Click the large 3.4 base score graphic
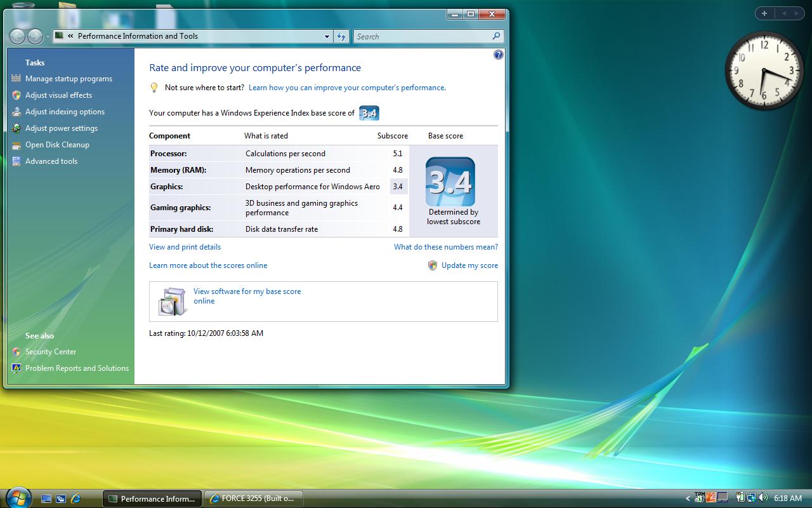Viewport: 812px width, 508px height. [x=450, y=182]
